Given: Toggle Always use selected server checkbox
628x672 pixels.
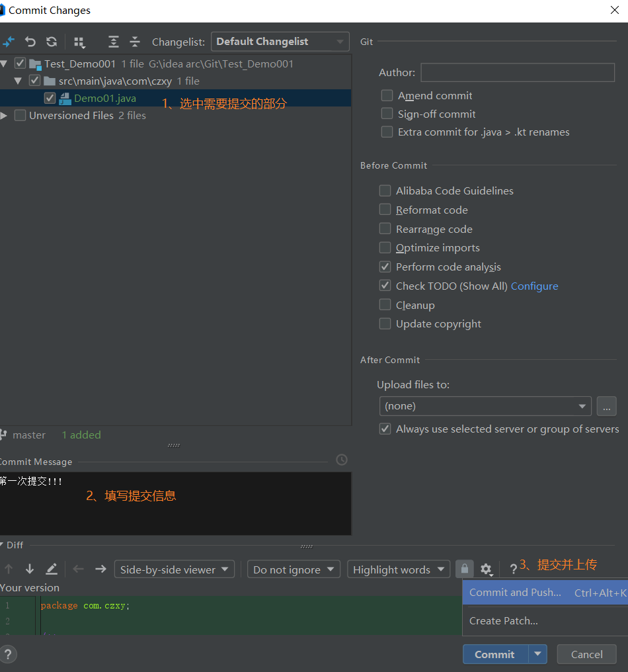Looking at the screenshot, I should 385,429.
